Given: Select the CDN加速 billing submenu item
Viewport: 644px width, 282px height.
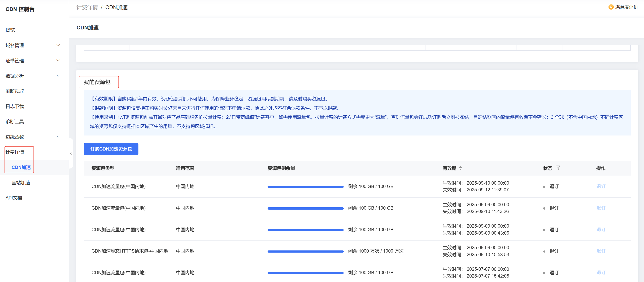Looking at the screenshot, I should pos(21,167).
